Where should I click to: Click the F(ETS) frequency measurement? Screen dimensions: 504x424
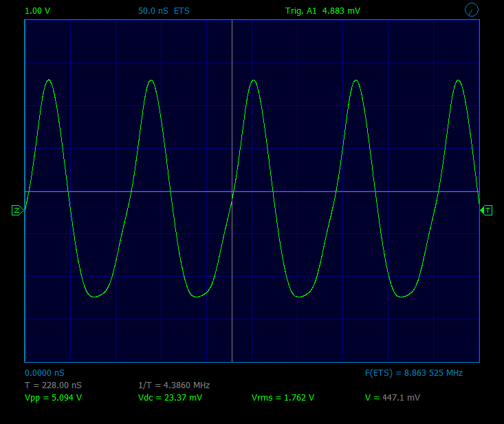(413, 372)
